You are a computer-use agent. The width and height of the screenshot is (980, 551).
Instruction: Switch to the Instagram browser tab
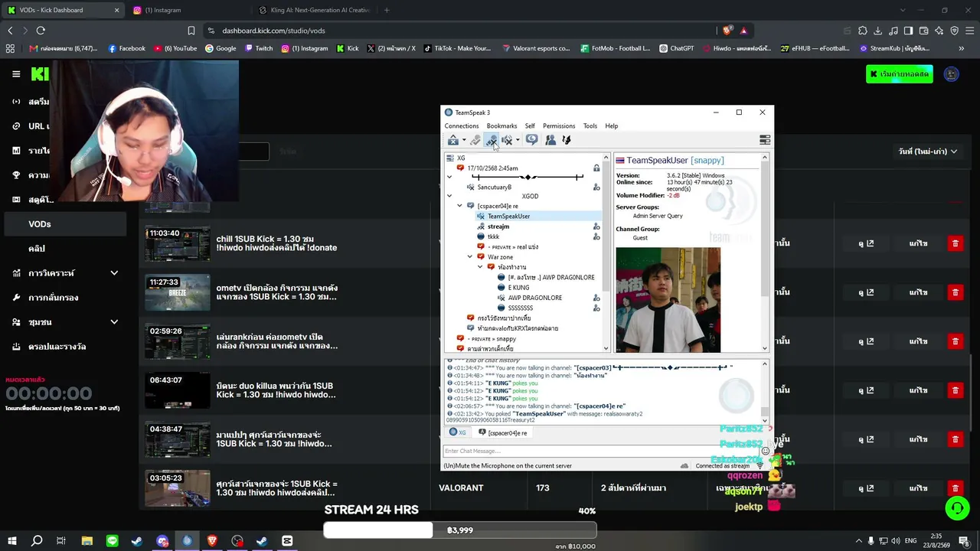coord(188,10)
